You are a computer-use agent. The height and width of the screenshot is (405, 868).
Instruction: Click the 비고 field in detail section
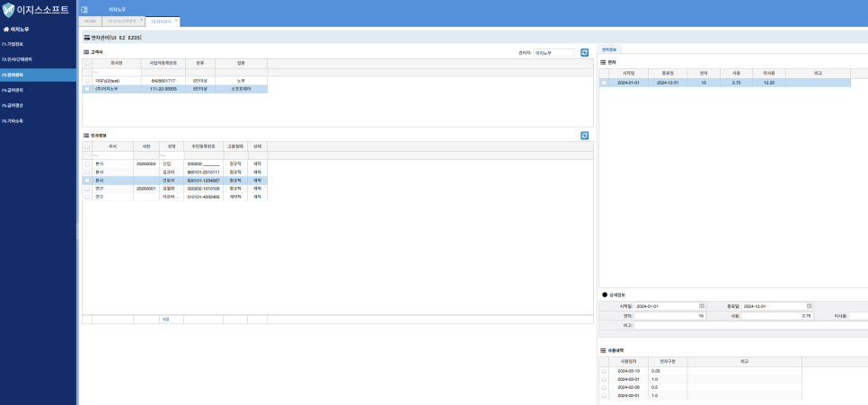pyautogui.click(x=750, y=325)
